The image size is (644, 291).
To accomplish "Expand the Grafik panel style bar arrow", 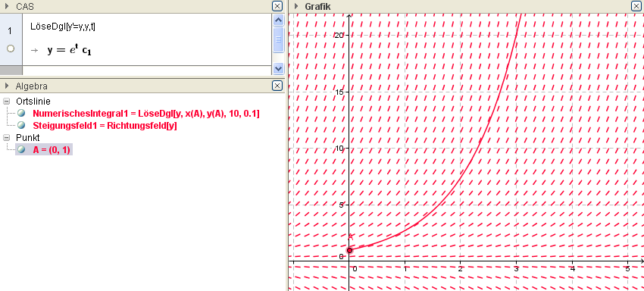I will [x=296, y=6].
